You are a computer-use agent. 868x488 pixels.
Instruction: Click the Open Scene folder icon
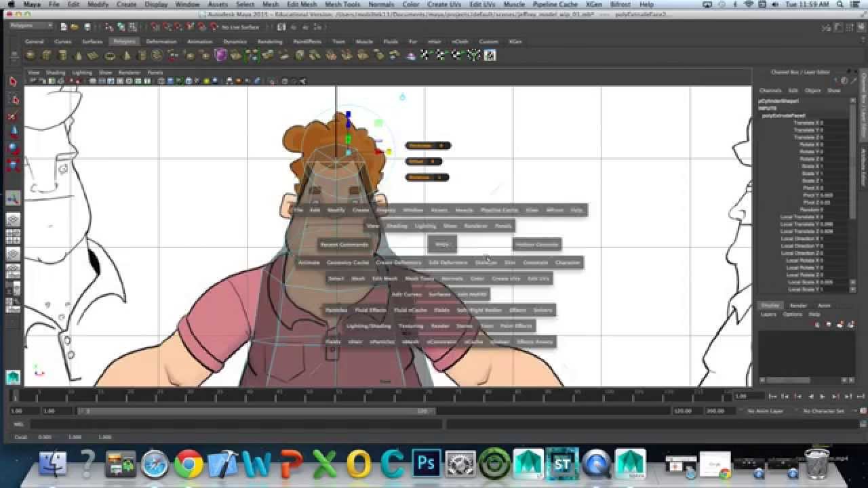tap(73, 27)
